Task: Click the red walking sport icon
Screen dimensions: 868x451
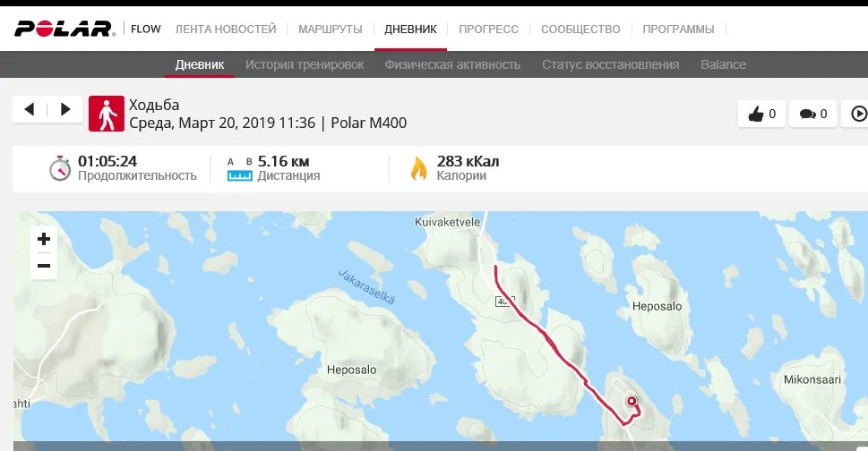Action: [x=107, y=114]
